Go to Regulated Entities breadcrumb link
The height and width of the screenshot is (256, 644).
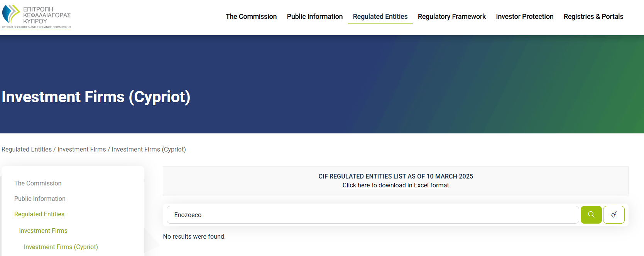coord(27,149)
